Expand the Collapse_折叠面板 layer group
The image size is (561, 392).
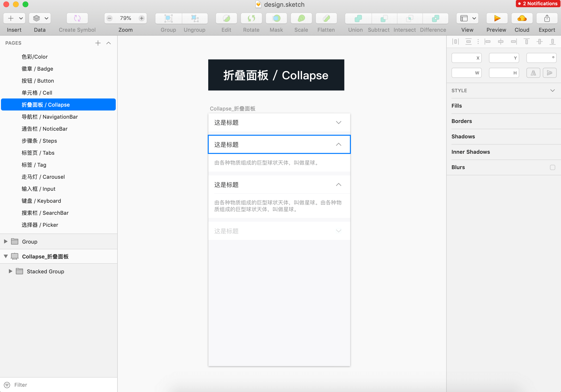(x=5, y=256)
